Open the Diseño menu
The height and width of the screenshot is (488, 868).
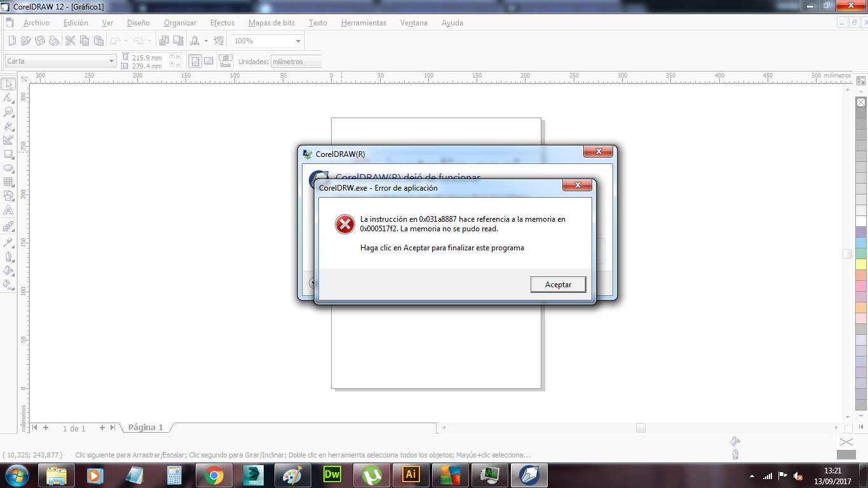pyautogui.click(x=139, y=23)
